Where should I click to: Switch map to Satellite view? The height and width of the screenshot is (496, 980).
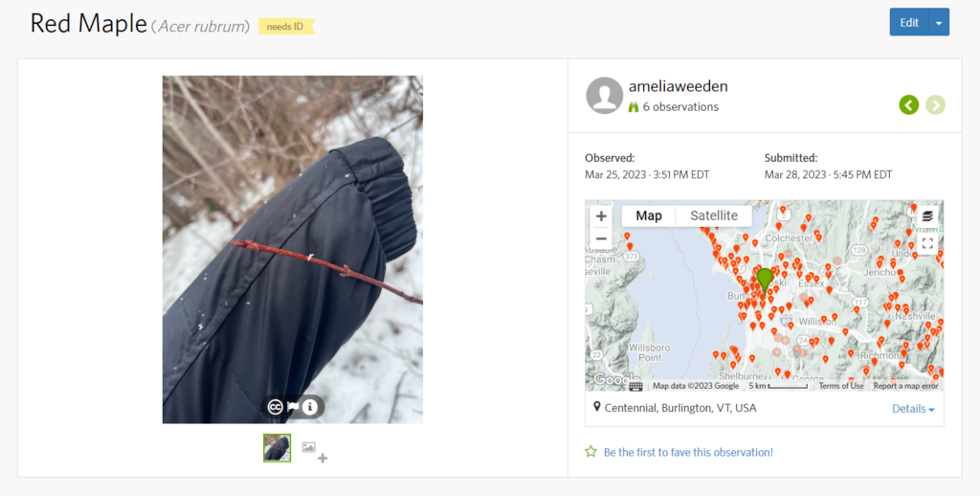click(714, 215)
